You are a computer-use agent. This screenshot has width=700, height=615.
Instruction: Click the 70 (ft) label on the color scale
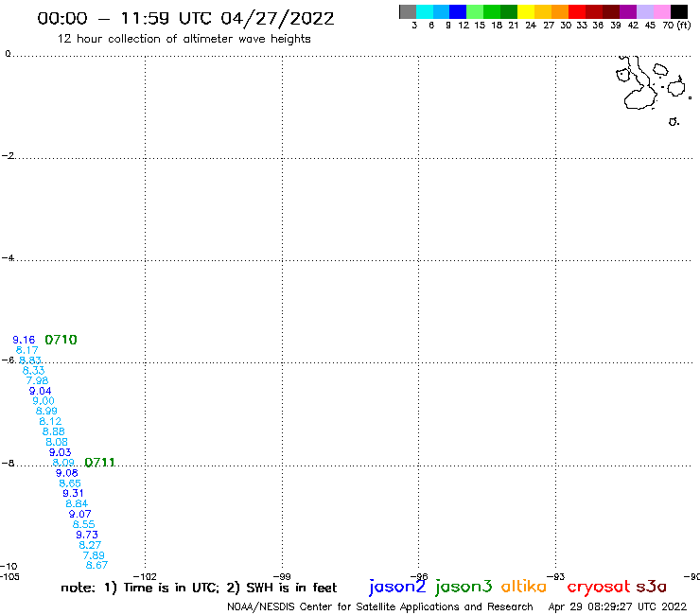point(676,26)
